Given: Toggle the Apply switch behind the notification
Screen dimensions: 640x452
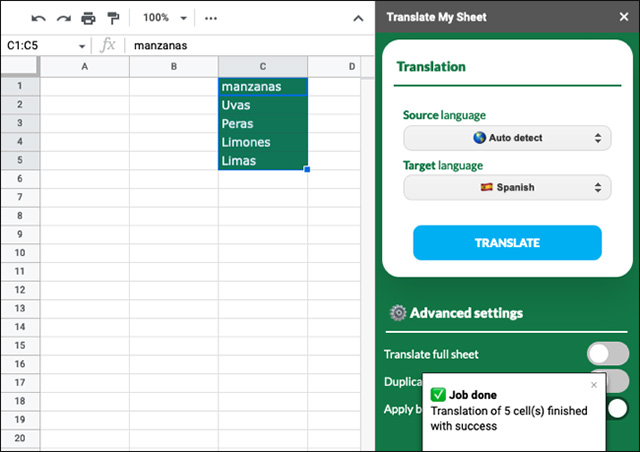Looking at the screenshot, I should click(x=617, y=408).
